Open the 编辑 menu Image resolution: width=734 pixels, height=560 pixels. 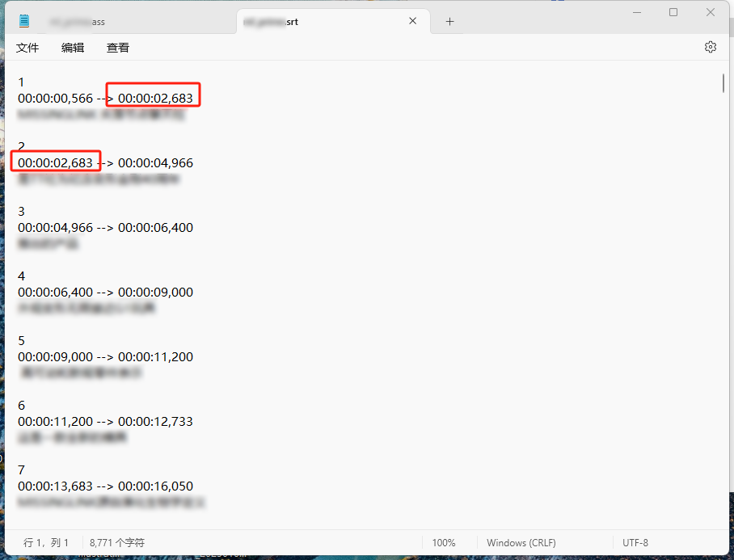[73, 48]
